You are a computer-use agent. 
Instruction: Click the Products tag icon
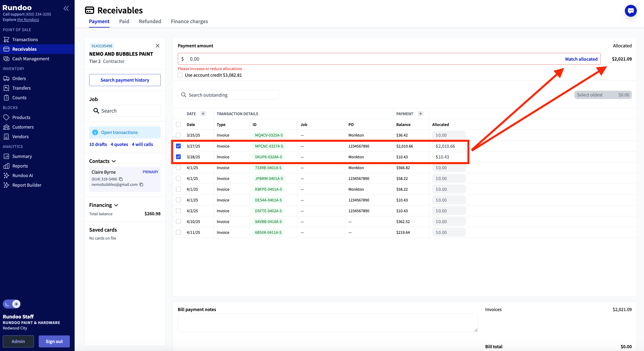(x=6, y=117)
